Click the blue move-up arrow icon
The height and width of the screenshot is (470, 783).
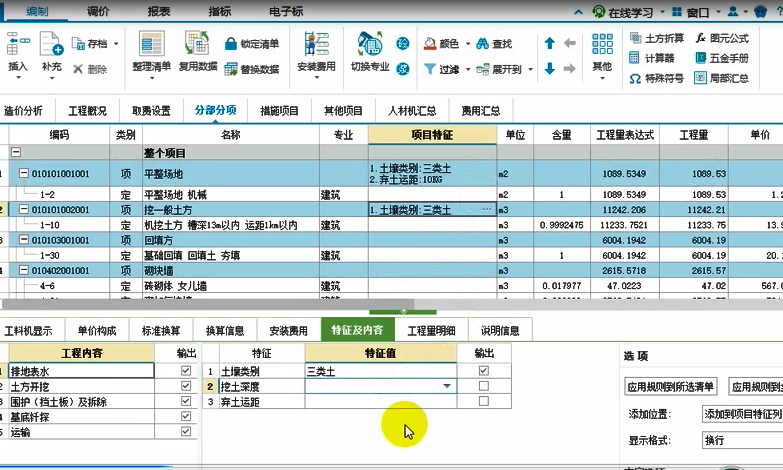549,44
